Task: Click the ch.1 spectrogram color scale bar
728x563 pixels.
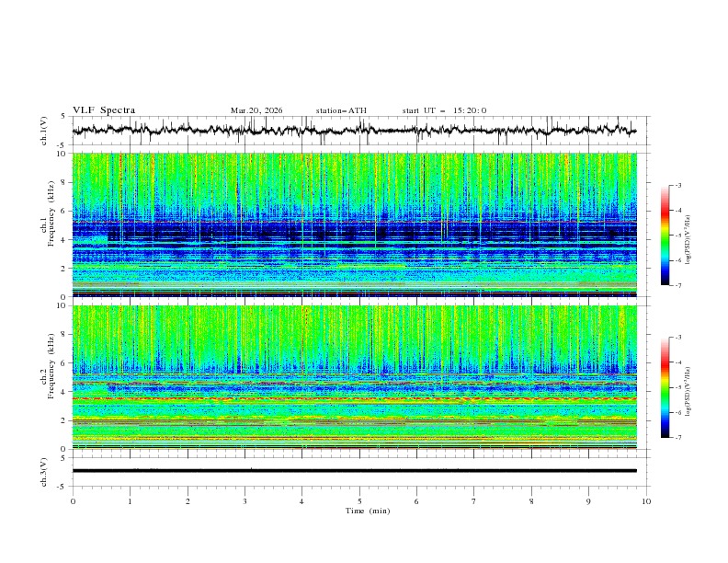Action: [x=665, y=236]
